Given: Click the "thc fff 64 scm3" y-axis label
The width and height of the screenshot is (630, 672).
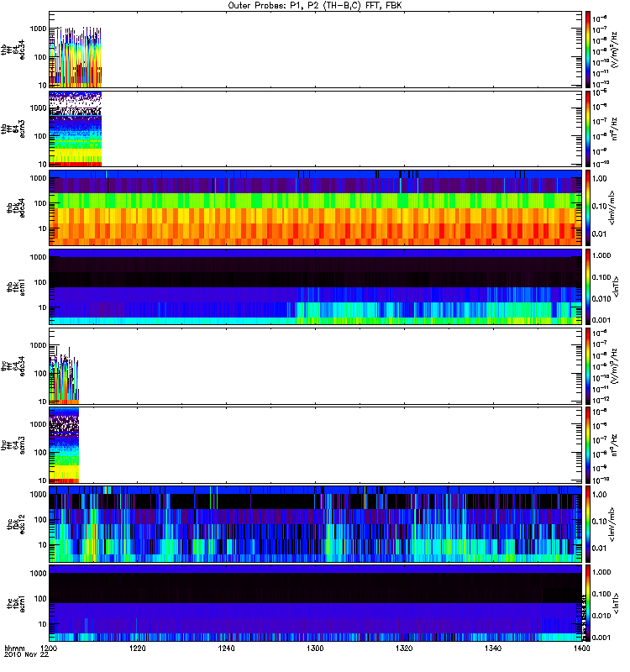Looking at the screenshot, I should 13,445.
